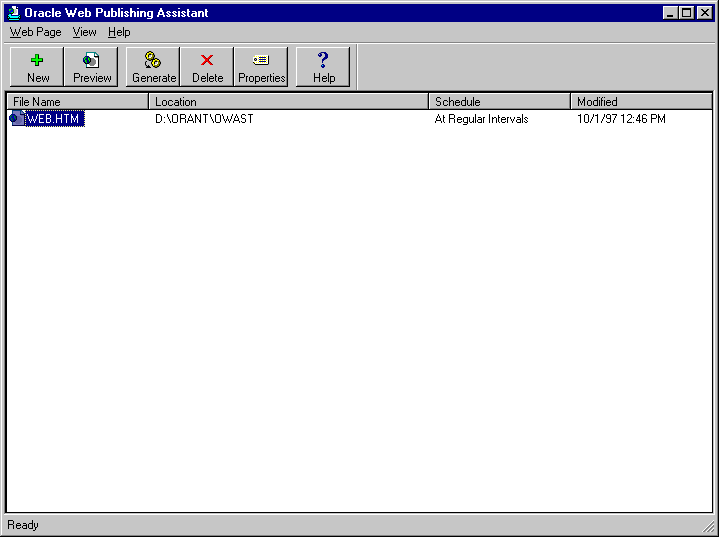Delete the selected web page entry

(x=207, y=67)
